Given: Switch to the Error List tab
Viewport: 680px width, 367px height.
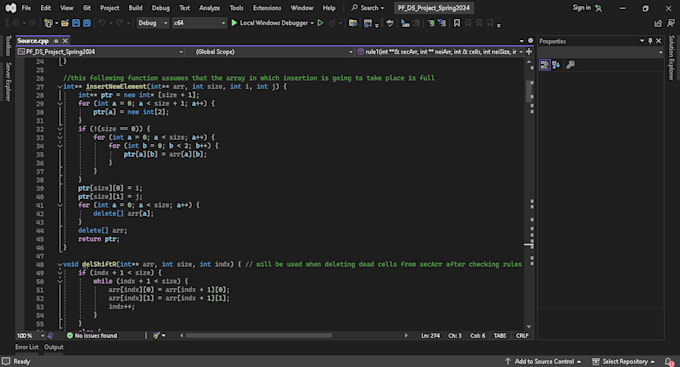Looking at the screenshot, I should tap(27, 347).
